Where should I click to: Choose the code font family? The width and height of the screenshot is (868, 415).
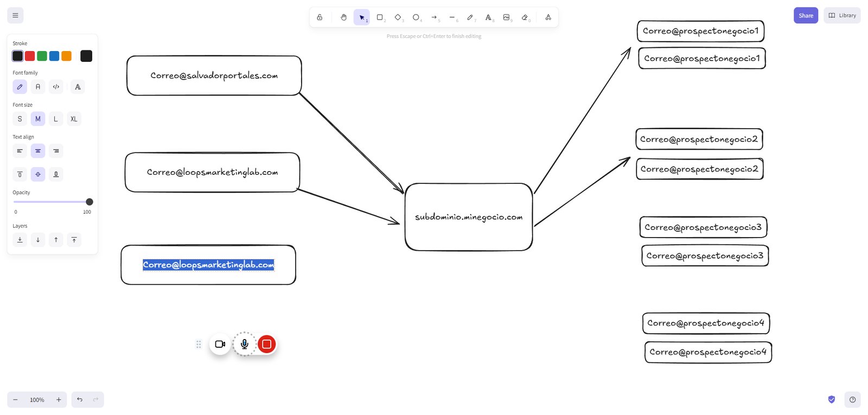coord(56,87)
